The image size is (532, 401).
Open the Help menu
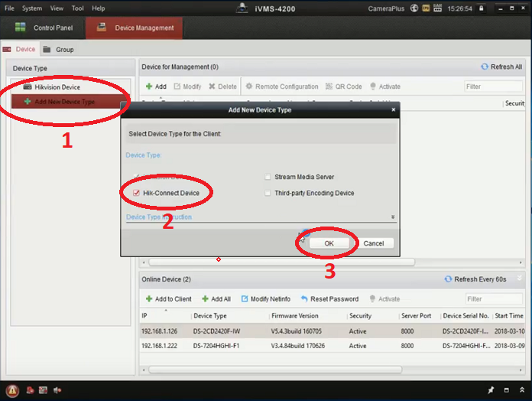coord(98,8)
